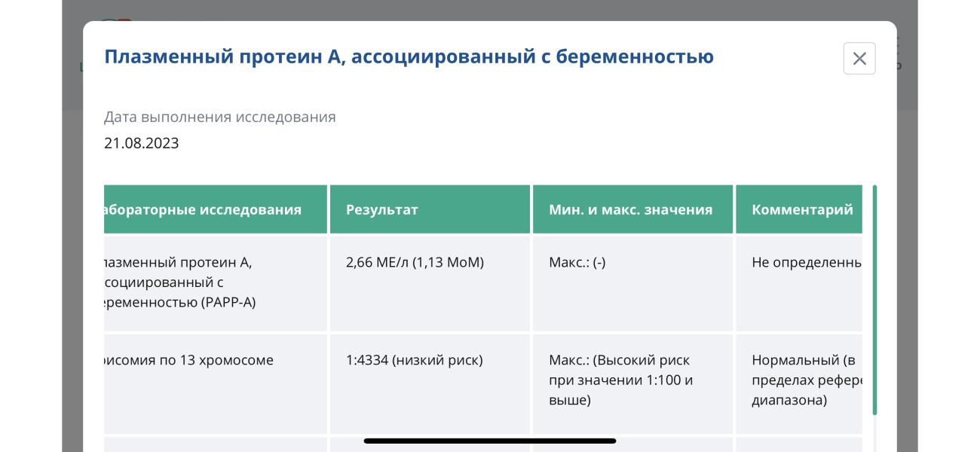Click the dimmed menu icon behind dialog

pyautogui.click(x=897, y=44)
